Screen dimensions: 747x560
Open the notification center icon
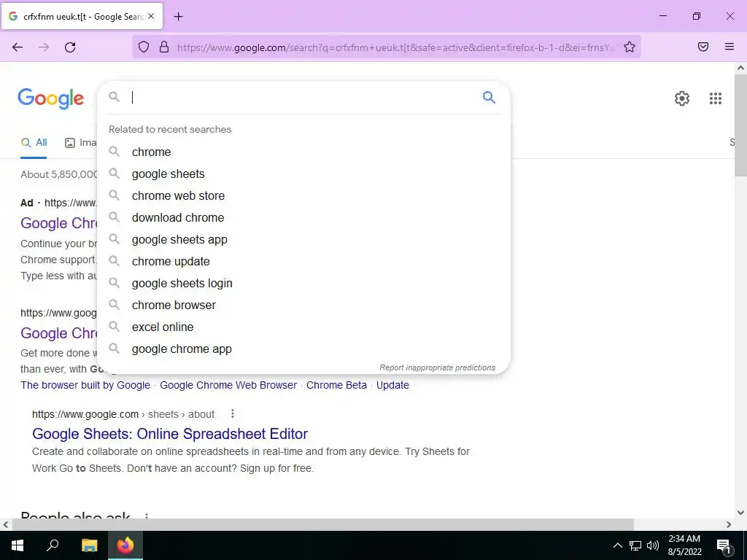724,545
